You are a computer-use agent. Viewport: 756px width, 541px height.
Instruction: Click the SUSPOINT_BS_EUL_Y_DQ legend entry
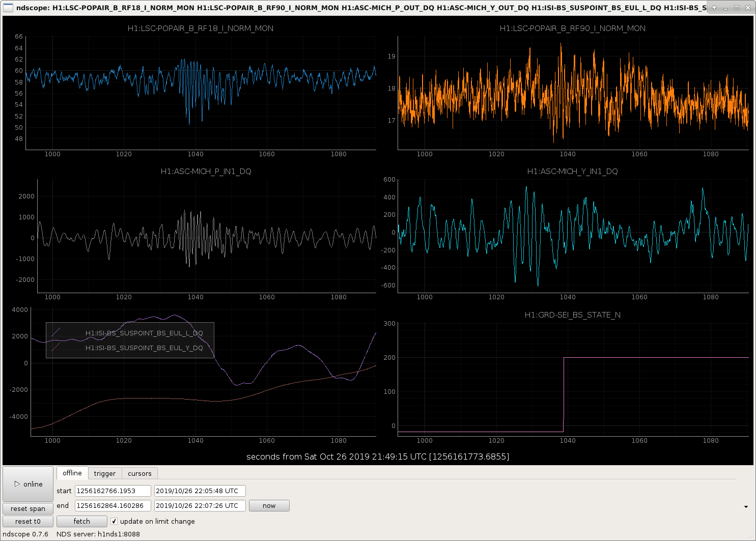[144, 348]
